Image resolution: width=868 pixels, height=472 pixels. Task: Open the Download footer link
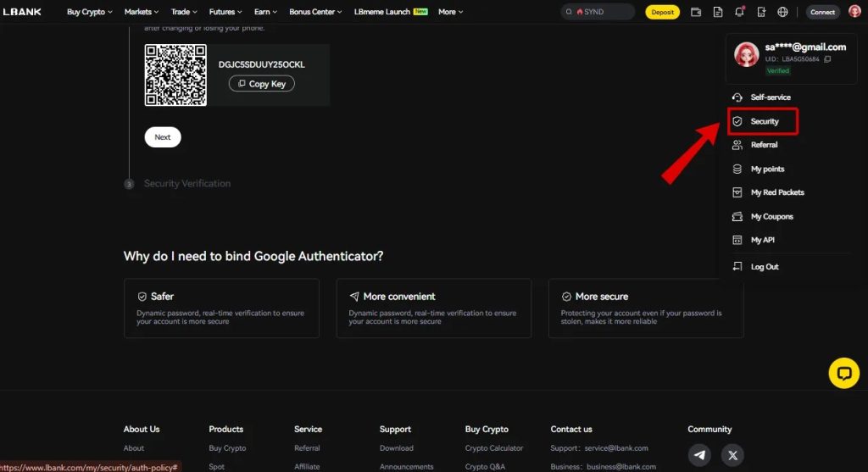coord(397,448)
